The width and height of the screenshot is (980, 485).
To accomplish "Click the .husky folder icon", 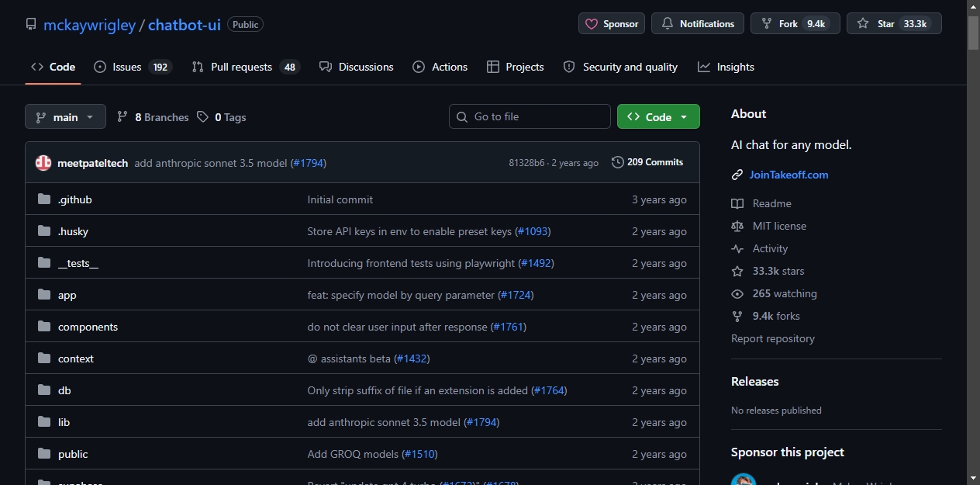I will [43, 231].
